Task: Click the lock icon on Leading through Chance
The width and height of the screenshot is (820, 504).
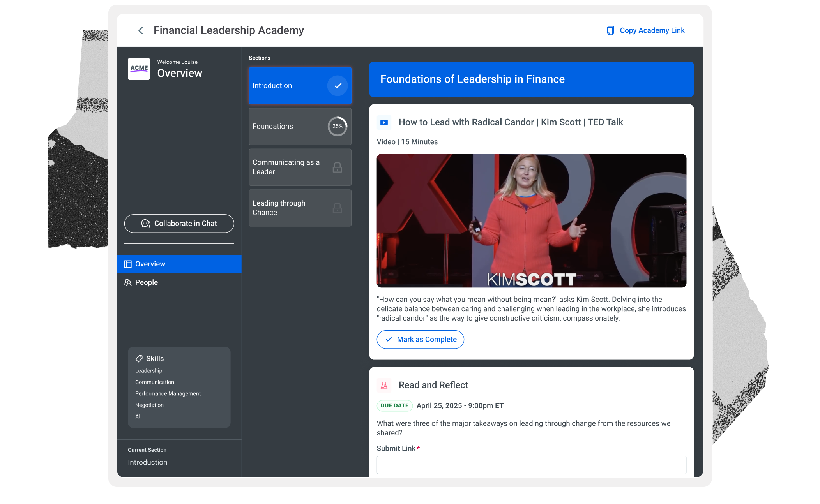Action: (337, 208)
